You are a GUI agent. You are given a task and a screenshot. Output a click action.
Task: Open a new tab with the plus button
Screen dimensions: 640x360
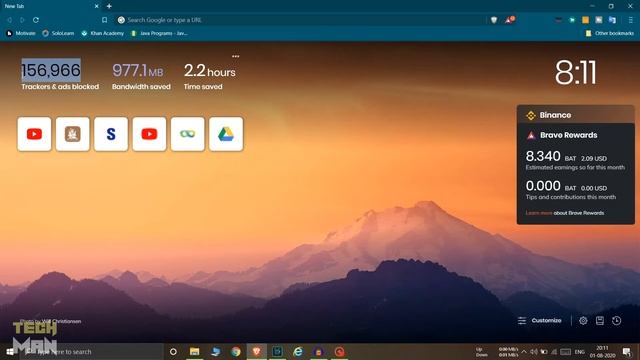[109, 6]
